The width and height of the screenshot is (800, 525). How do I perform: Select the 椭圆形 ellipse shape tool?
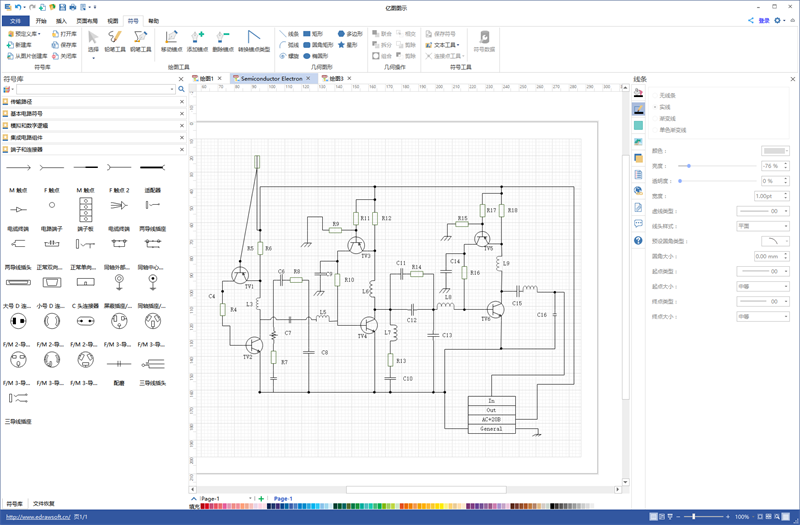[315, 56]
